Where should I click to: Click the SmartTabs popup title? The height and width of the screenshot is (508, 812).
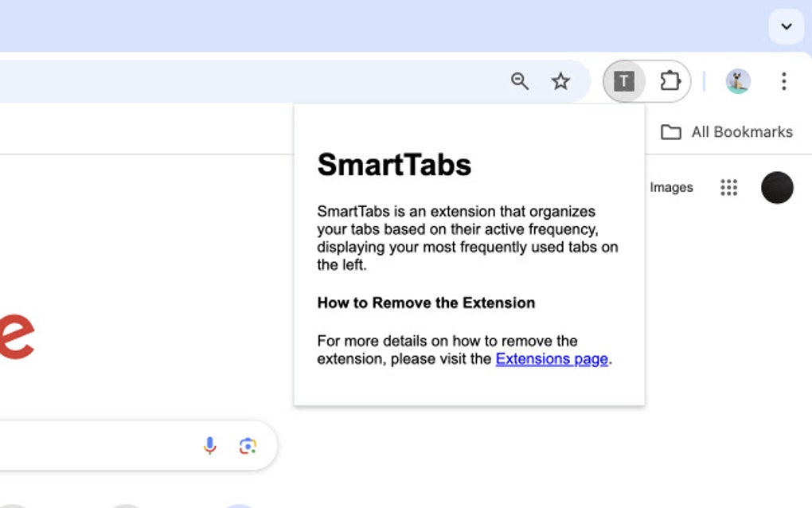(394, 165)
